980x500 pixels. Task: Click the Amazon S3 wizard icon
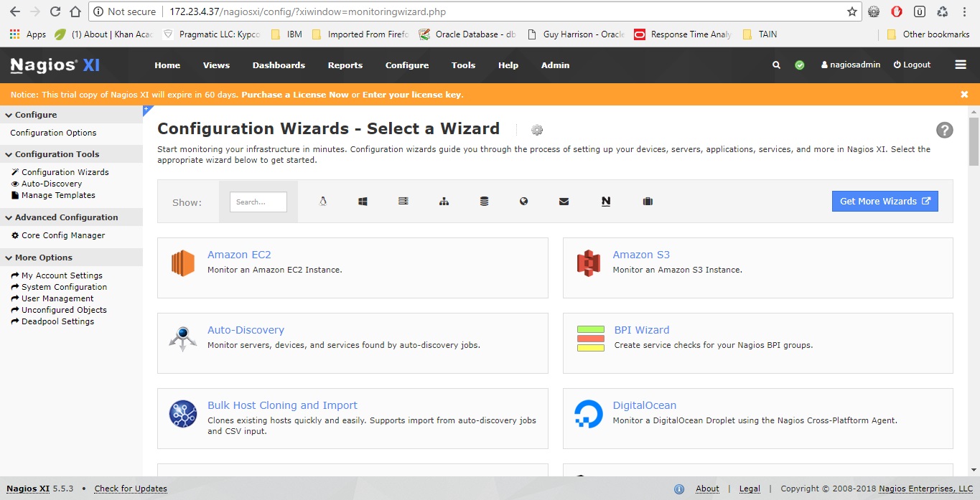pyautogui.click(x=589, y=263)
